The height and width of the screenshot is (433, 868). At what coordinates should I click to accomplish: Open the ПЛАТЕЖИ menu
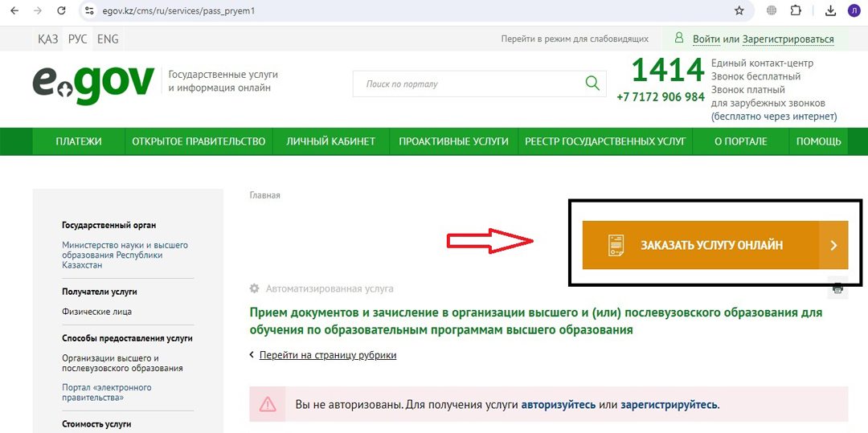pyautogui.click(x=79, y=141)
